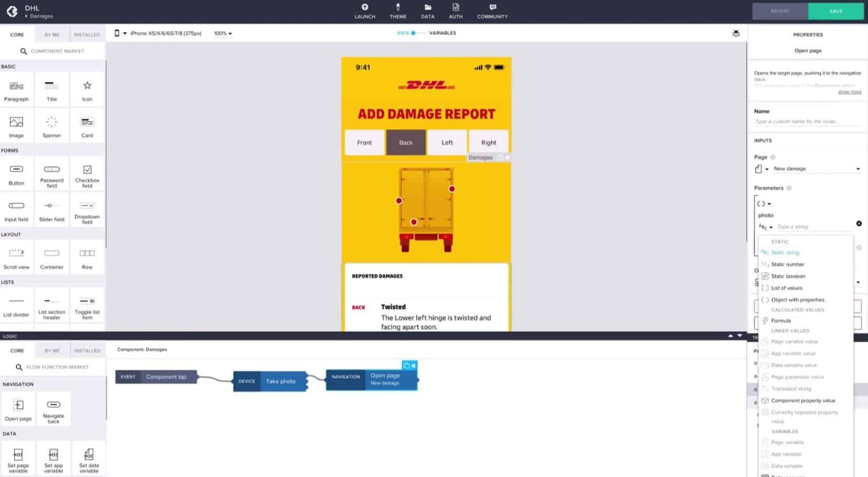Screen dimensions: 868x477
Task: Select the Scroll view layout component
Action: pos(16,258)
